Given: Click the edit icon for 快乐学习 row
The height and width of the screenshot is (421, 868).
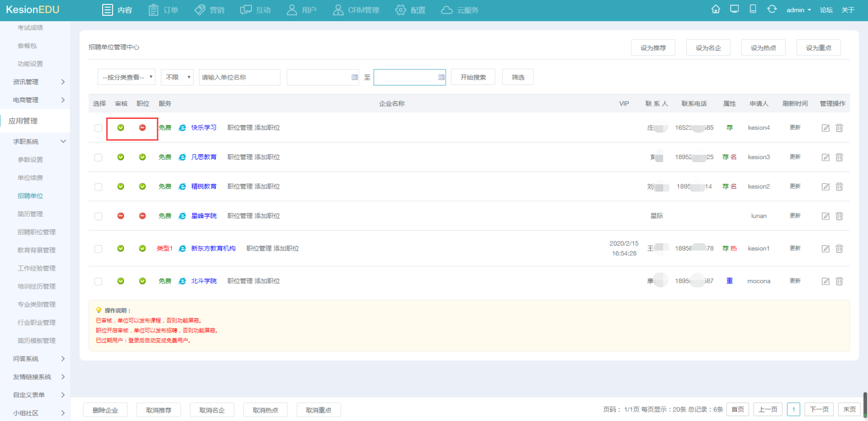Looking at the screenshot, I should click(x=825, y=128).
